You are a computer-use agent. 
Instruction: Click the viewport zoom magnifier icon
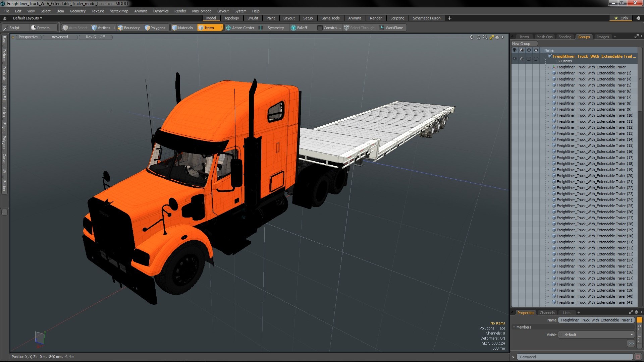coord(485,37)
